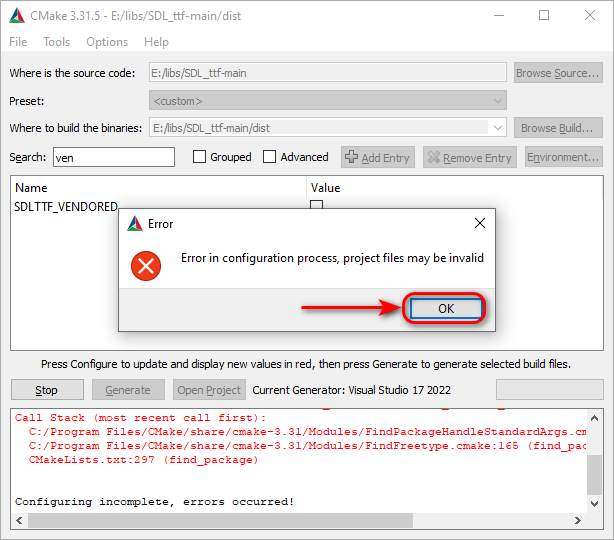Open the Tools menu
Image resolution: width=614 pixels, height=540 pixels.
coord(56,42)
